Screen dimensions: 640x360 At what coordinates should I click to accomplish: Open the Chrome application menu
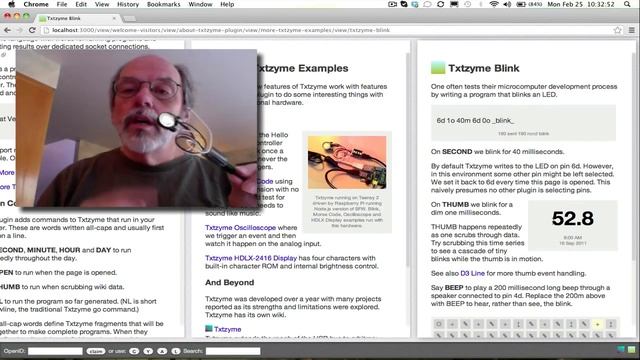tap(36, 4)
